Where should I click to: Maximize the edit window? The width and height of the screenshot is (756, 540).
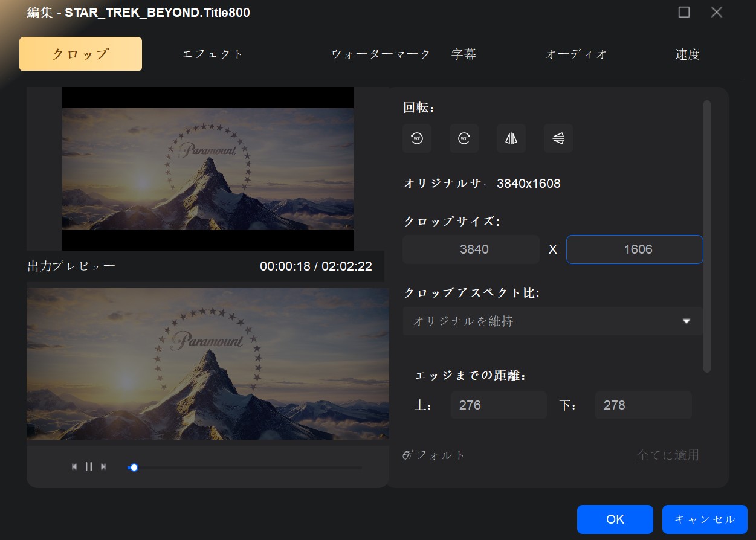[684, 12]
